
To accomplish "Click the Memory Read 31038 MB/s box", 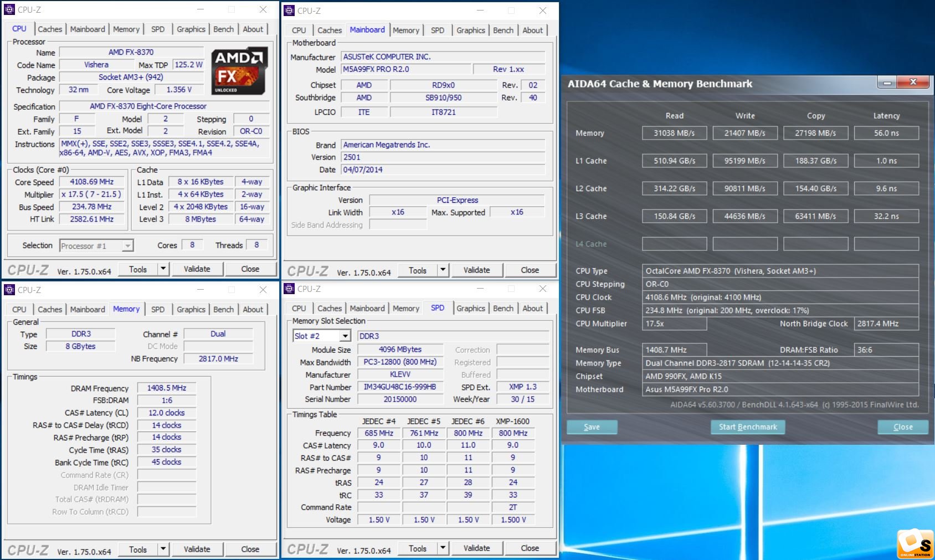I will [x=675, y=133].
